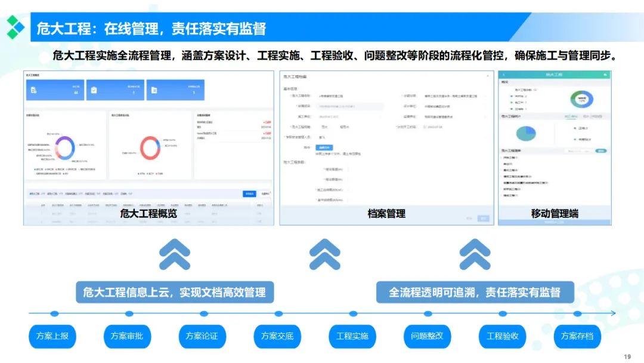Click the first stat card's document icon
This screenshot has height=363, width=644.
(33, 90)
